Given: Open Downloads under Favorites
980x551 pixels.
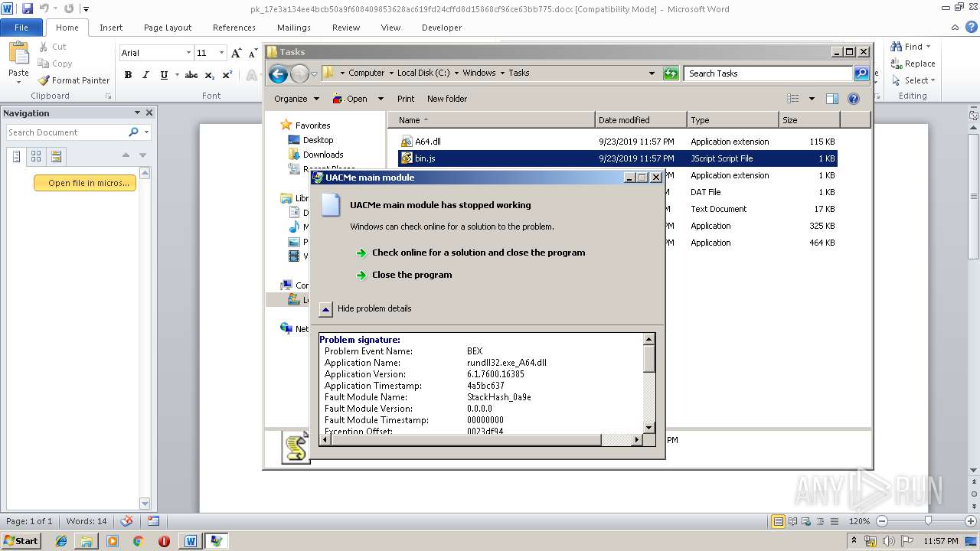Looking at the screenshot, I should click(322, 155).
